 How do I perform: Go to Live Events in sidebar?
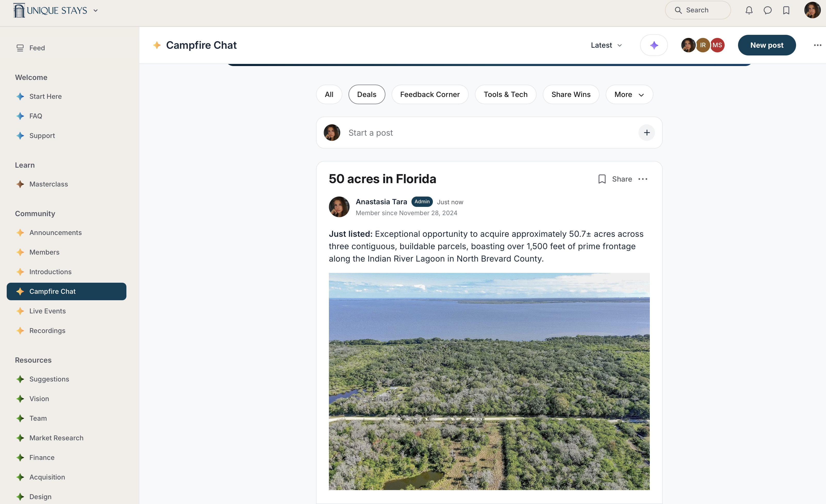point(47,311)
